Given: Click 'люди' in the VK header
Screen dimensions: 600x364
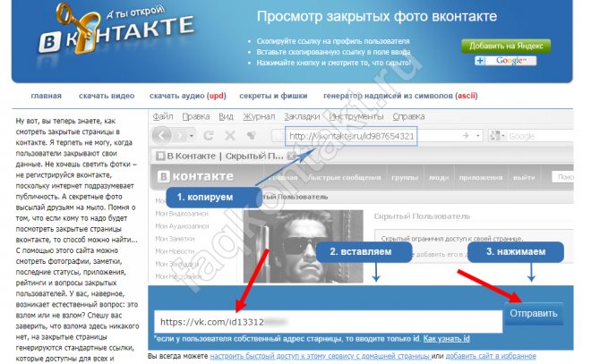Looking at the screenshot, I should click(439, 178).
